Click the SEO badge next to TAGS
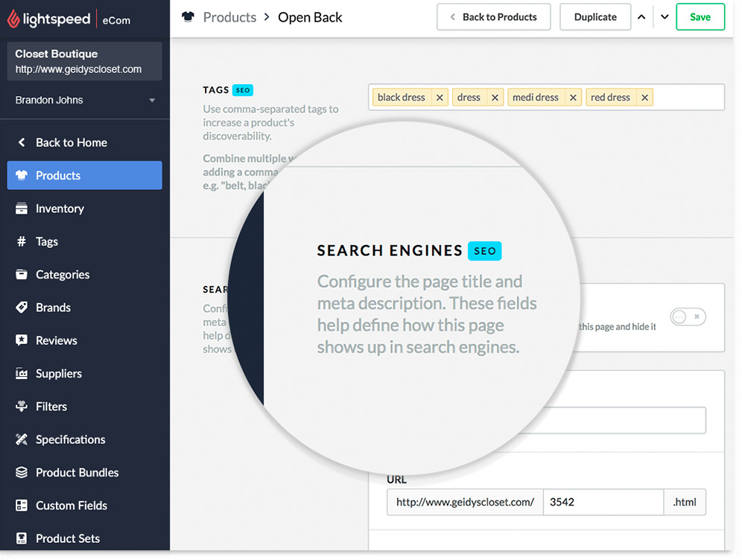 pyautogui.click(x=243, y=90)
